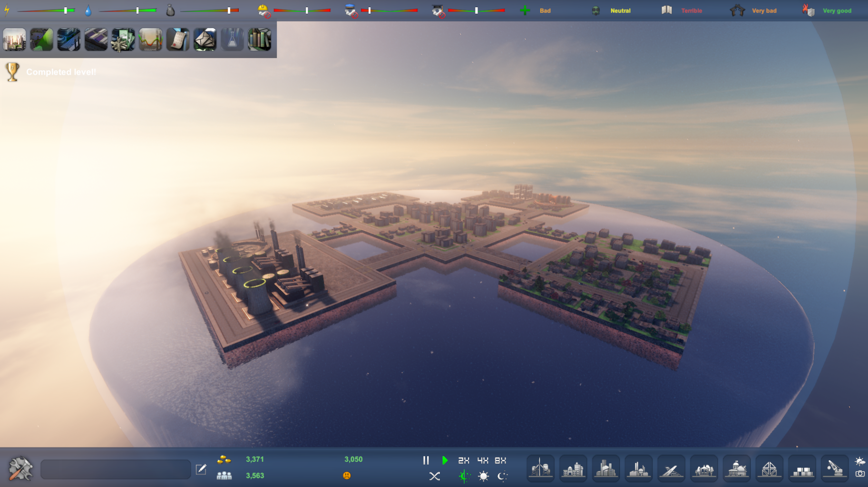Click the garbage bag waste icon
This screenshot has width=868, height=487.
[x=170, y=10]
